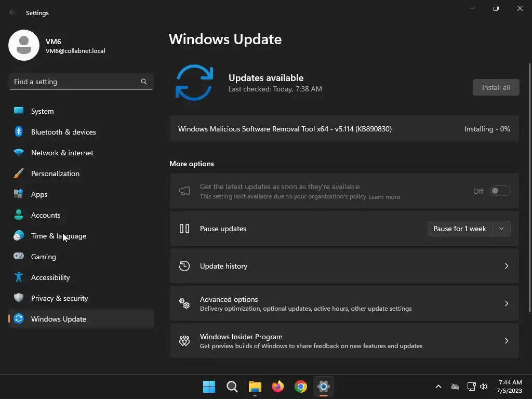532x399 pixels.
Task: Click the Privacy & security shield icon
Action: click(x=19, y=298)
